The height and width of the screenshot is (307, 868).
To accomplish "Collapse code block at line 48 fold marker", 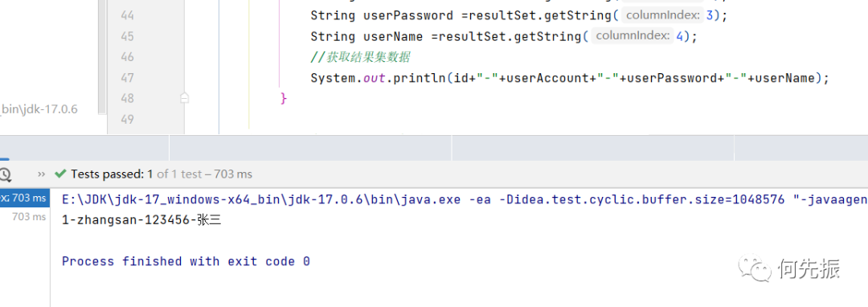I will point(185,99).
